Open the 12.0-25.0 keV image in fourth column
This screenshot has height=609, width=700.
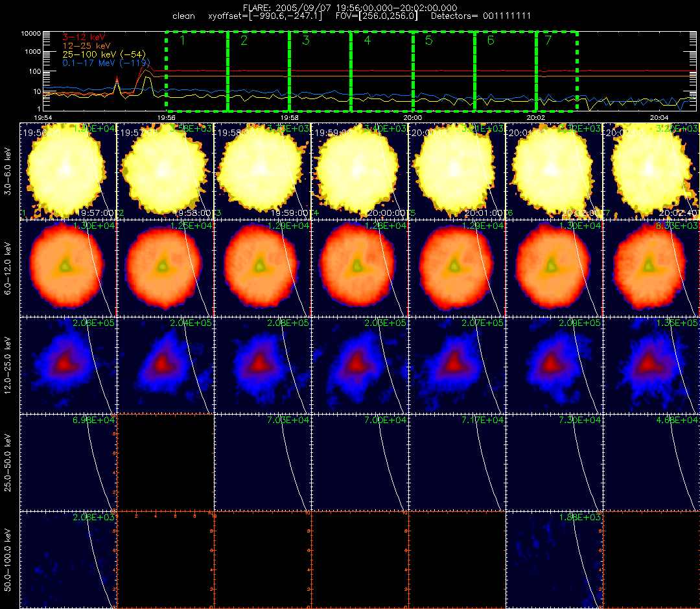point(360,366)
